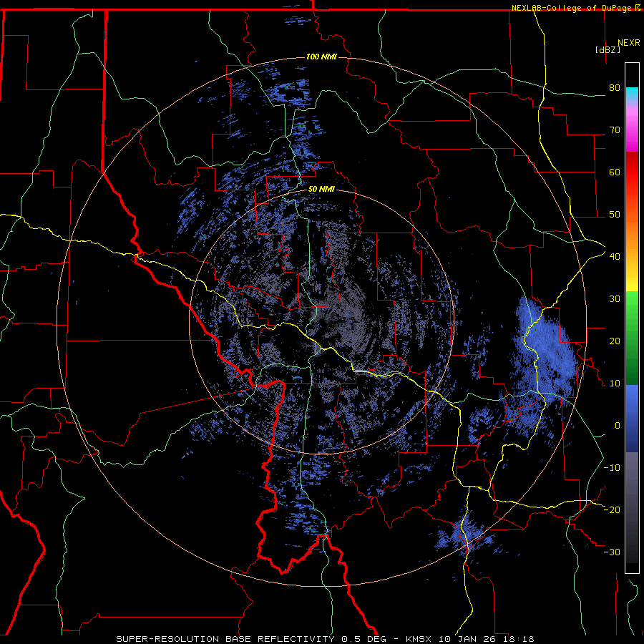This screenshot has height=644, width=644.
Task: Click the 70 dBZ scale value
Action: coord(615,130)
